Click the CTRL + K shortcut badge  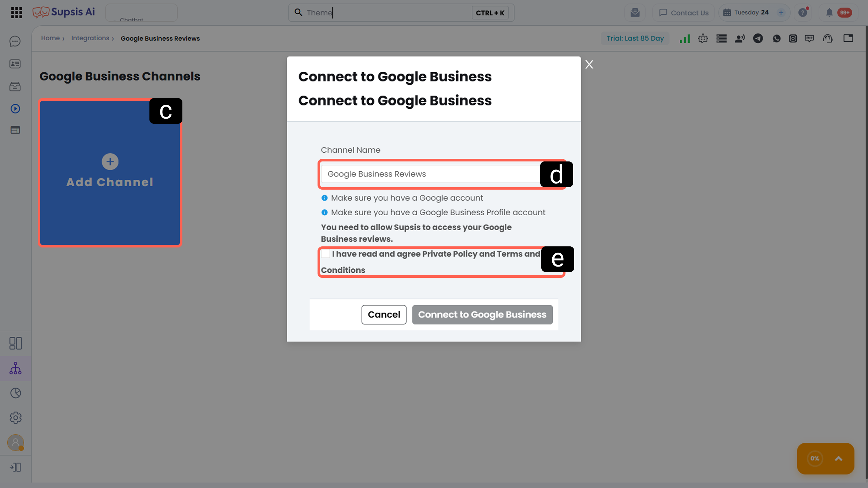(x=490, y=13)
